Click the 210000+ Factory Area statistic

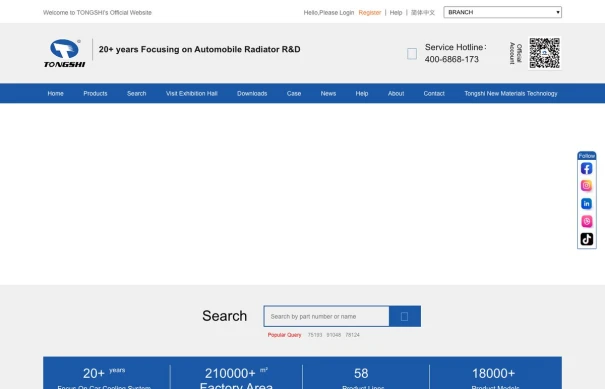(x=236, y=377)
